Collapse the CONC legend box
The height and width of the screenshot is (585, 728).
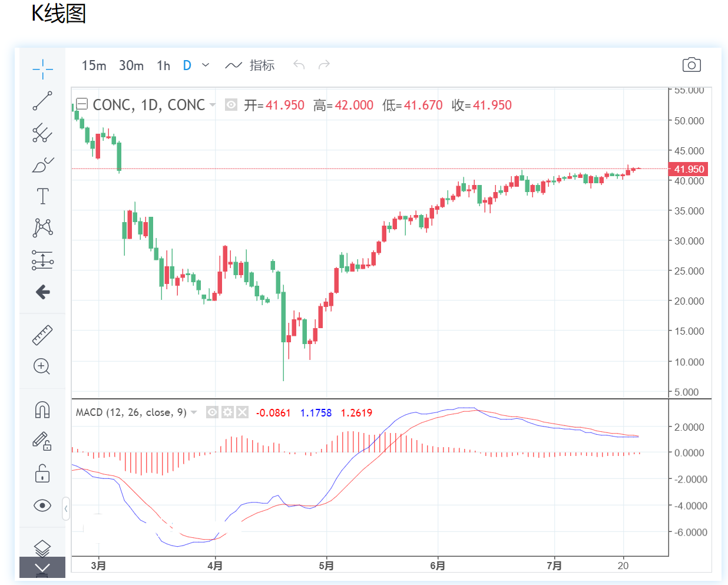82,104
